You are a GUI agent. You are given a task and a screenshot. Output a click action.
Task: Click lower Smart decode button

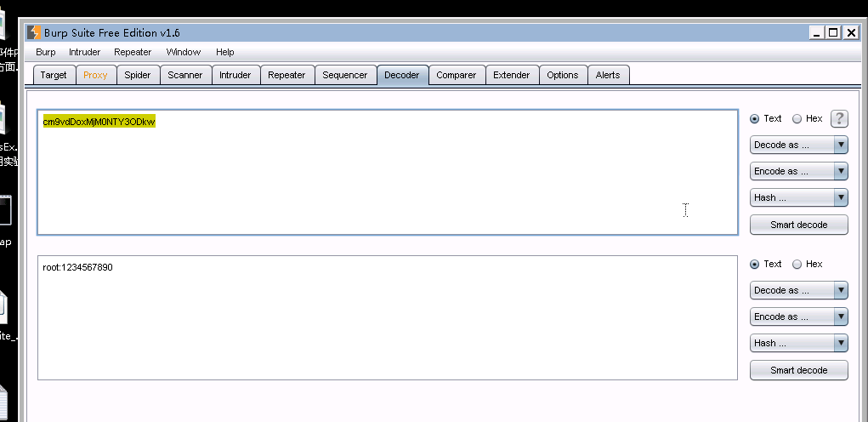click(799, 370)
